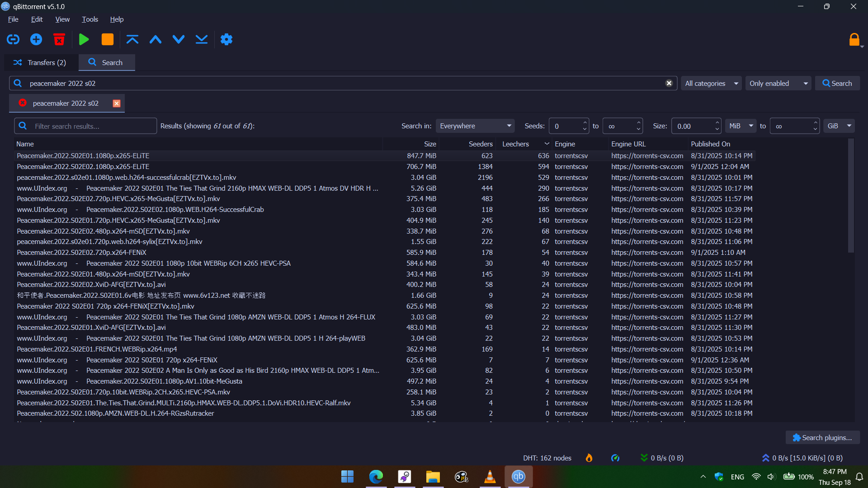Image resolution: width=868 pixels, height=488 pixels.
Task: Open the Tools menu
Action: coord(90,19)
